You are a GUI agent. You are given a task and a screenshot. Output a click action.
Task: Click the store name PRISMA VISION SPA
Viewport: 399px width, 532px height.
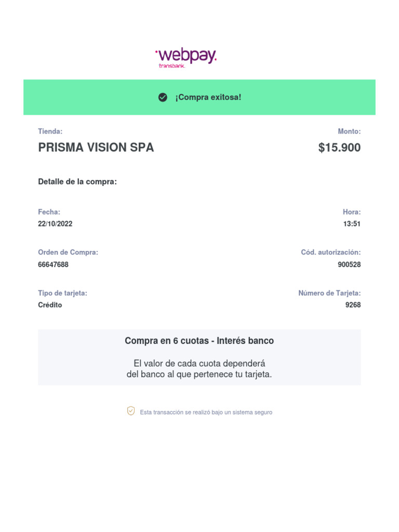point(96,148)
